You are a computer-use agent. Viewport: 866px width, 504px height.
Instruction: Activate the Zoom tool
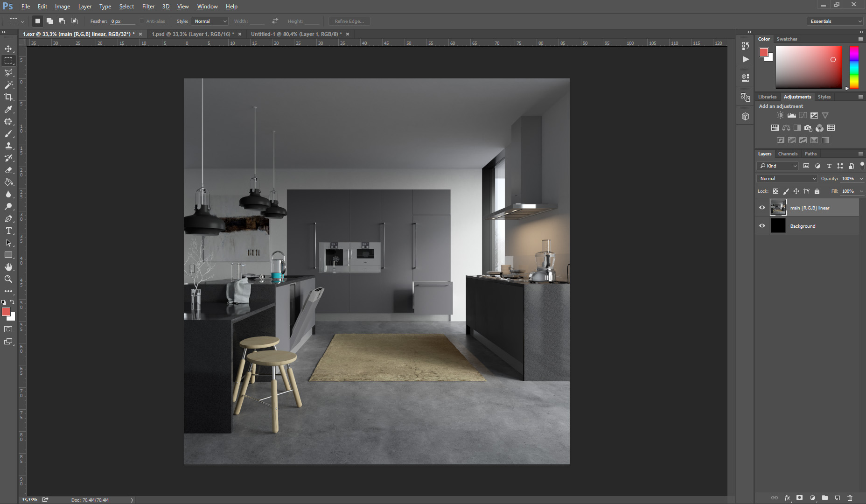(8, 279)
